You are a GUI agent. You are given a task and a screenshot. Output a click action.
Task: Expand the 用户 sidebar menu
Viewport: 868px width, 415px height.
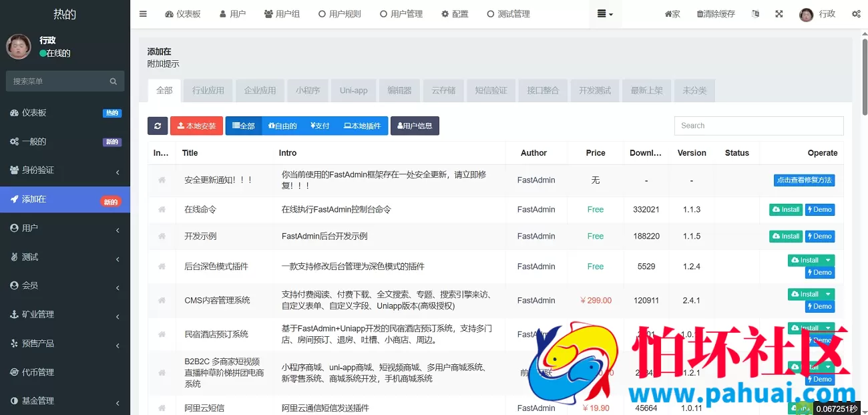coord(65,228)
